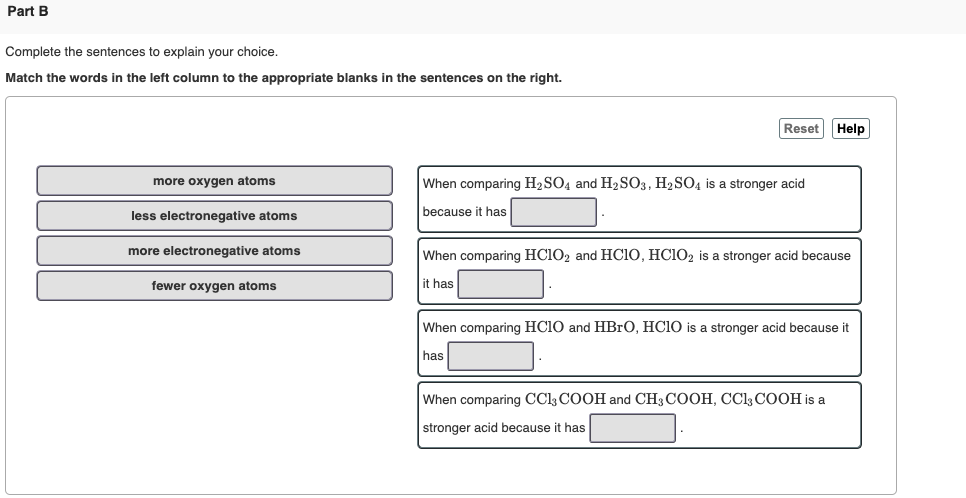
Task: Click 'stronger acid because it has' text
Action: [x=503, y=428]
